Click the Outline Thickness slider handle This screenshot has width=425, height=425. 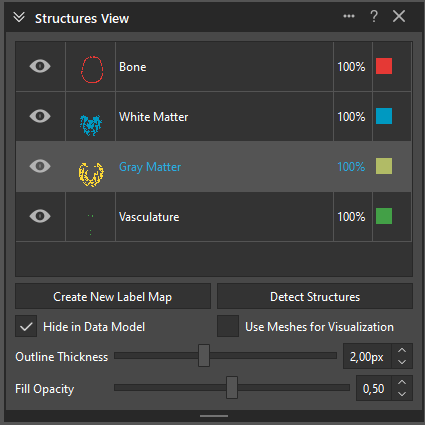click(x=204, y=356)
